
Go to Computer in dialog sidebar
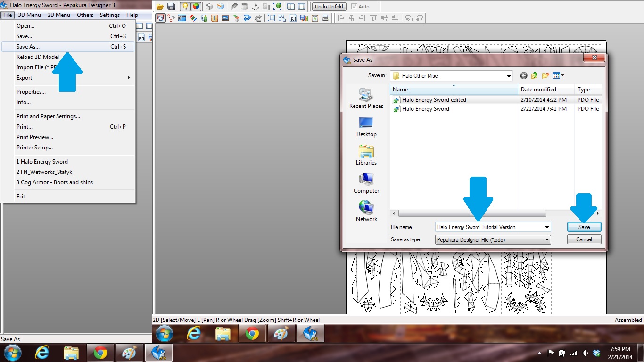click(x=366, y=183)
